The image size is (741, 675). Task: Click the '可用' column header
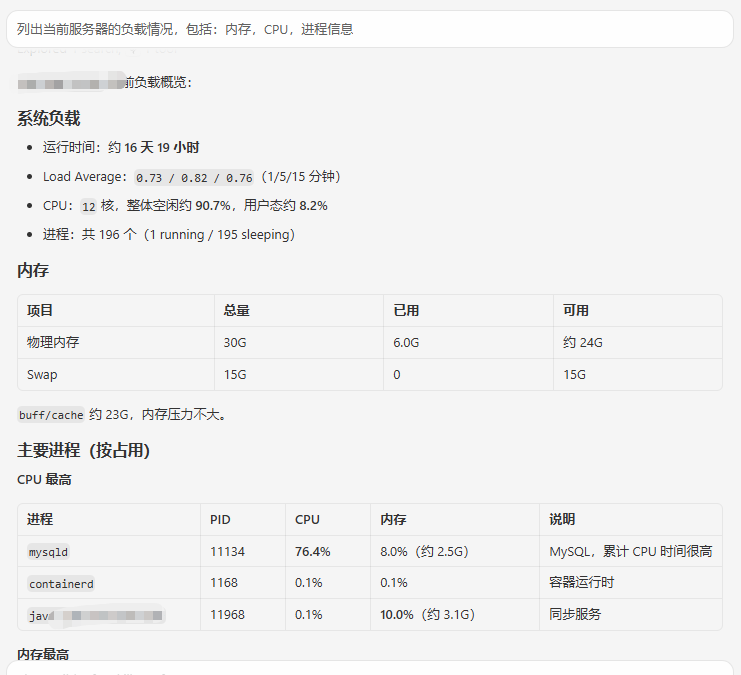[576, 311]
